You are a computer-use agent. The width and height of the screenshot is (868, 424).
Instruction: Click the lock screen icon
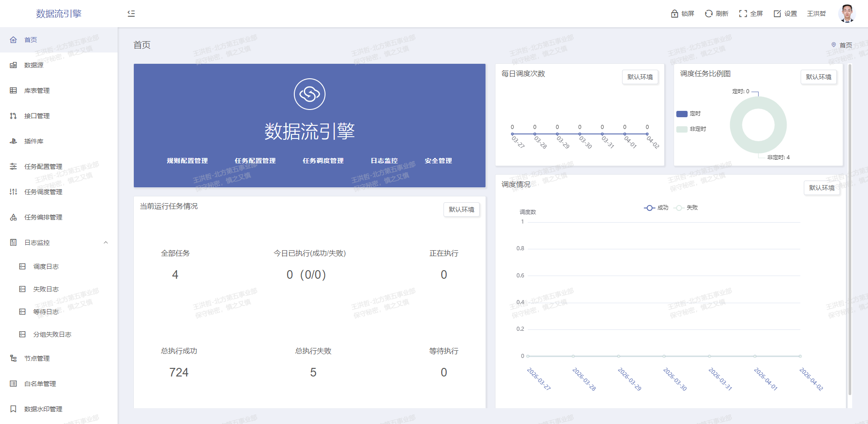click(675, 14)
